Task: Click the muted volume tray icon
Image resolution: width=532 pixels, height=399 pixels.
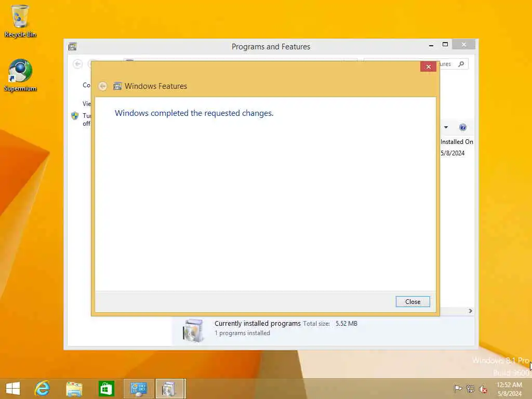Action: point(483,389)
